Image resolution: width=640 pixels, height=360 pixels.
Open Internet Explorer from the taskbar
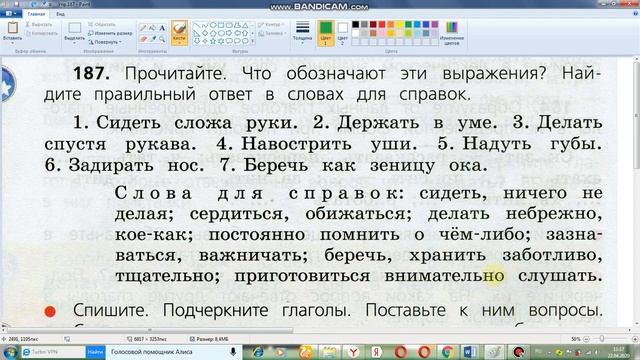pyautogui.click(x=258, y=352)
